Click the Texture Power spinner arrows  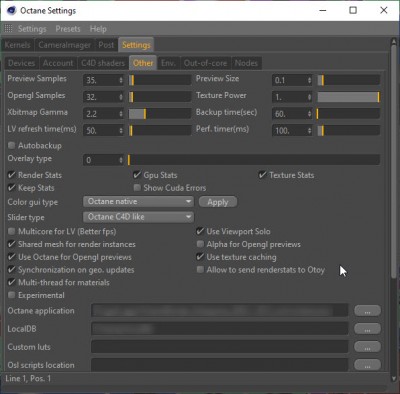click(x=310, y=97)
